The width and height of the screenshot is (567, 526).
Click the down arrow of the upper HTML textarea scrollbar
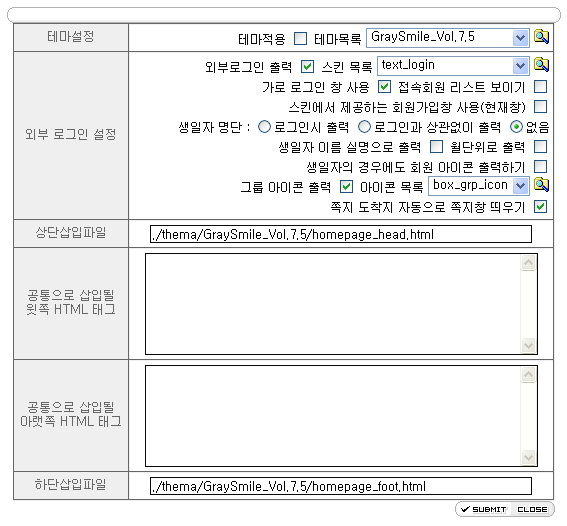tap(528, 346)
